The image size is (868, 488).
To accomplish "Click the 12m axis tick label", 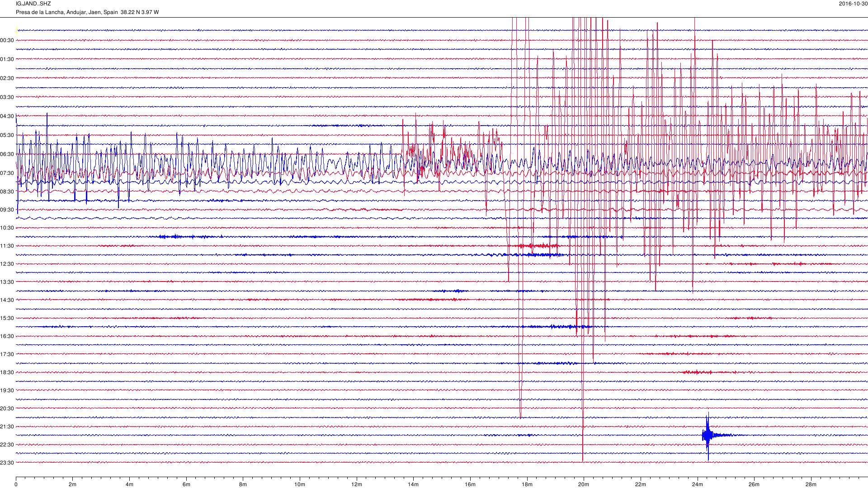I will pyautogui.click(x=357, y=485).
